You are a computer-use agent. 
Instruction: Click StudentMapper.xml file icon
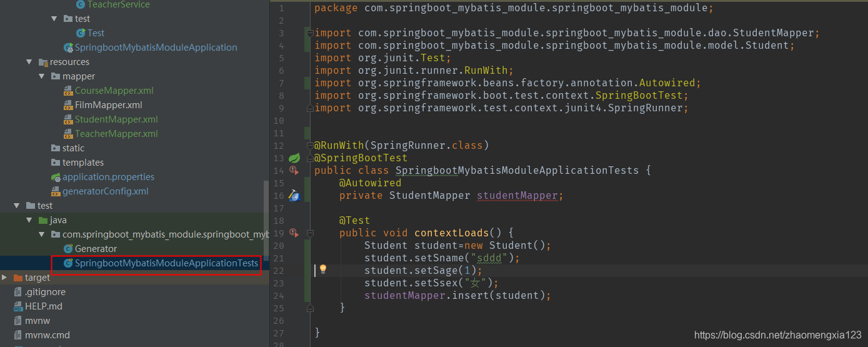click(68, 119)
